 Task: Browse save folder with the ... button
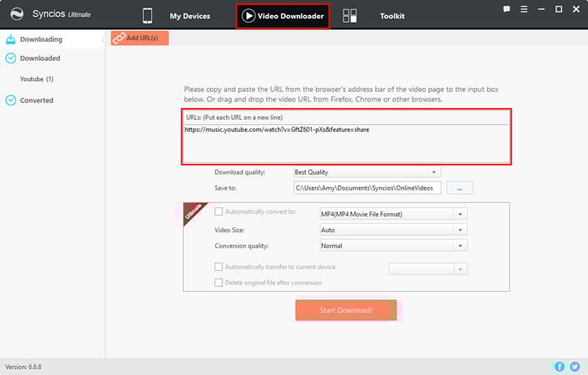tap(459, 188)
